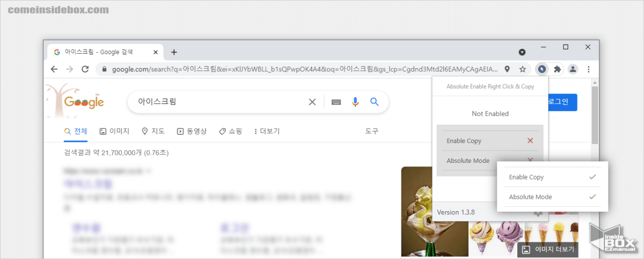This screenshot has height=259, width=644.
Task: Select the 아이스크림 - Google 검색 tab
Action: [105, 52]
